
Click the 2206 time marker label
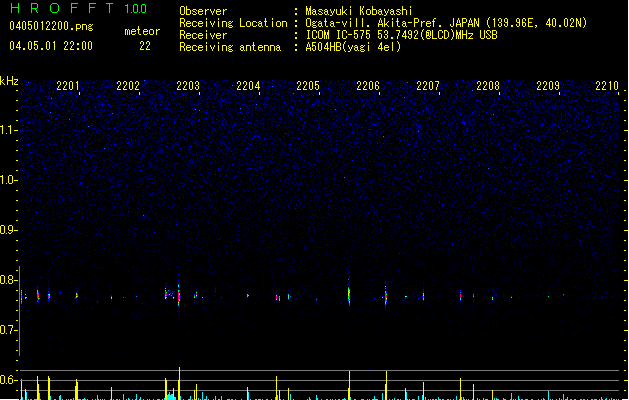pos(368,86)
